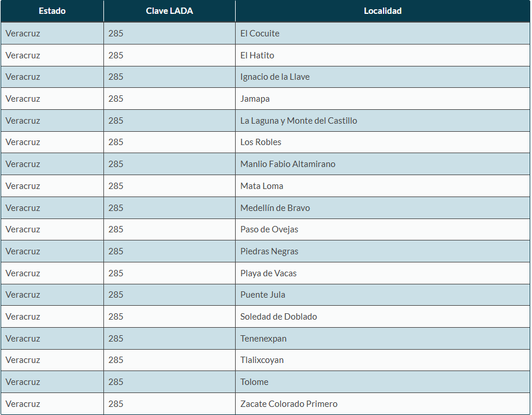Click 285 in Ignacio de la Llave row
Screen dimensions: 532x415
[169, 77]
